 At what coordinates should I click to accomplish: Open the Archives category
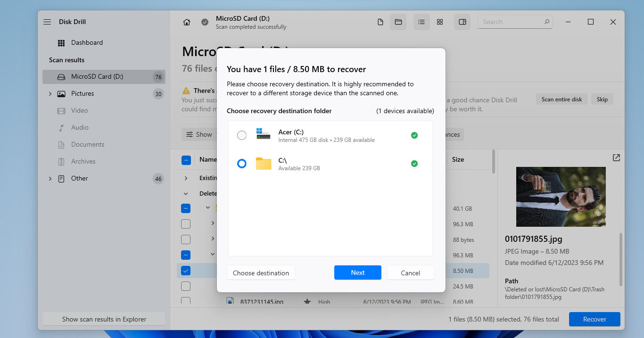[x=83, y=162]
